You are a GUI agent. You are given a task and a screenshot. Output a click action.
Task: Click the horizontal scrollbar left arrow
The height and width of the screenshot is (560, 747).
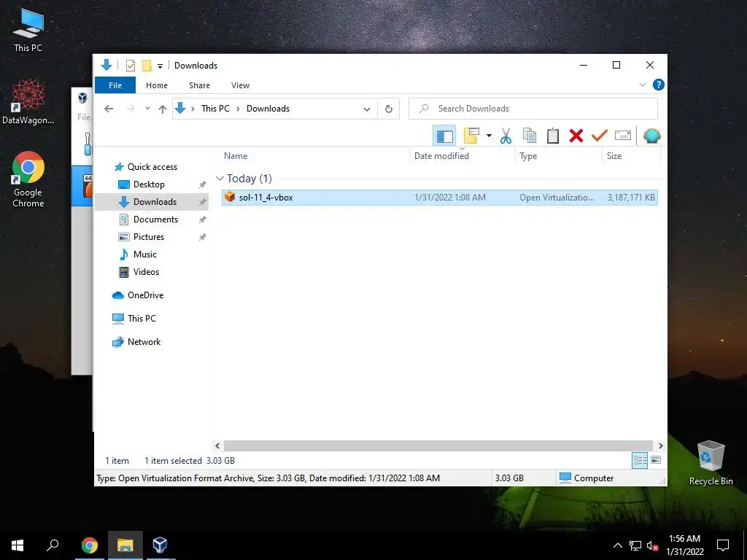point(217,446)
